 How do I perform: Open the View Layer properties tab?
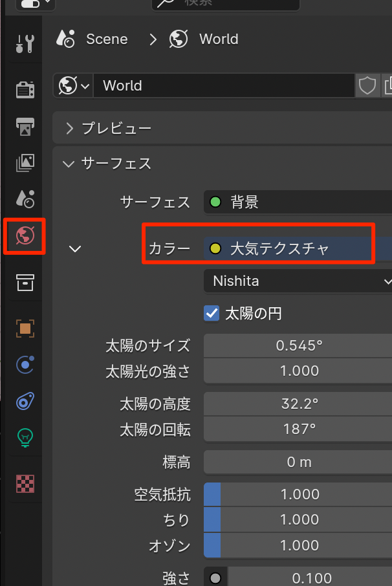25,163
